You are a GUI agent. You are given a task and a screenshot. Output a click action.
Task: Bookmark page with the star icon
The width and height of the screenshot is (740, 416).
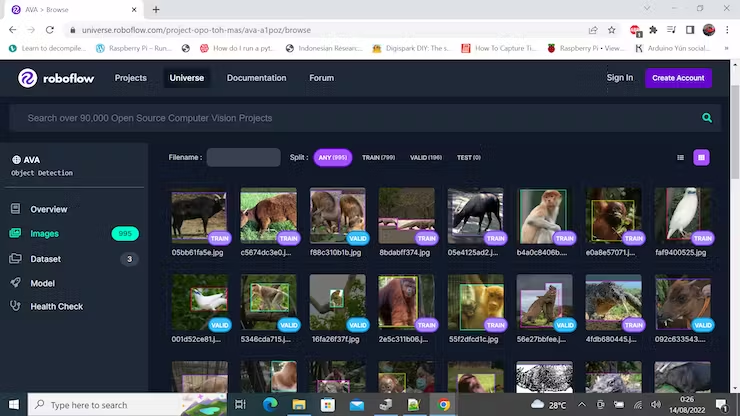click(x=612, y=30)
